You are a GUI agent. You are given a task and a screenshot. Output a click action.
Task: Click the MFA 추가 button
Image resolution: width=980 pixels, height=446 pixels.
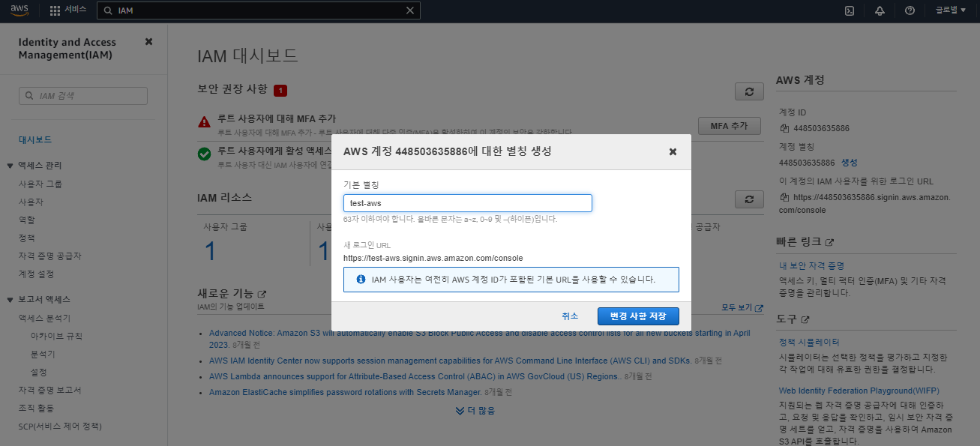pyautogui.click(x=729, y=126)
